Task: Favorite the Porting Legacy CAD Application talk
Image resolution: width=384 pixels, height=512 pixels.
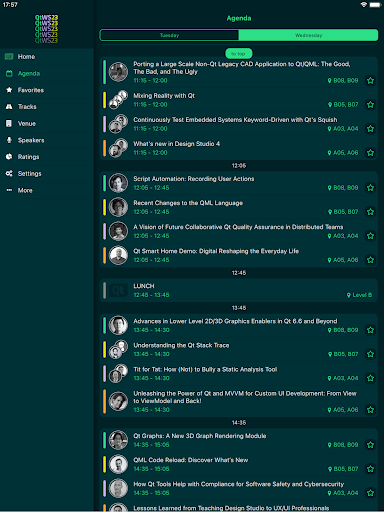Action: coord(370,80)
